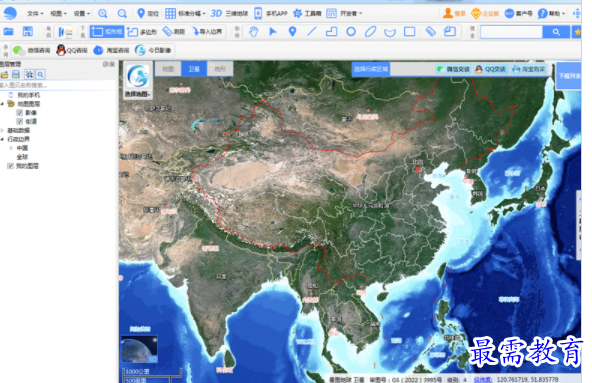Switch to the 地图 map tab
Viewport: 592px width, 383px height.
[x=168, y=69]
